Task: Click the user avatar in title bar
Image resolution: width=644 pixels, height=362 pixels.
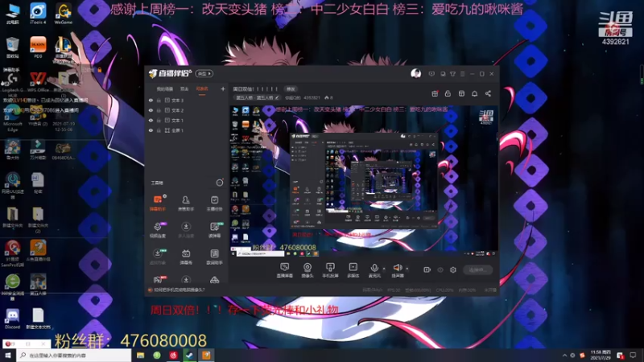Action: [415, 73]
